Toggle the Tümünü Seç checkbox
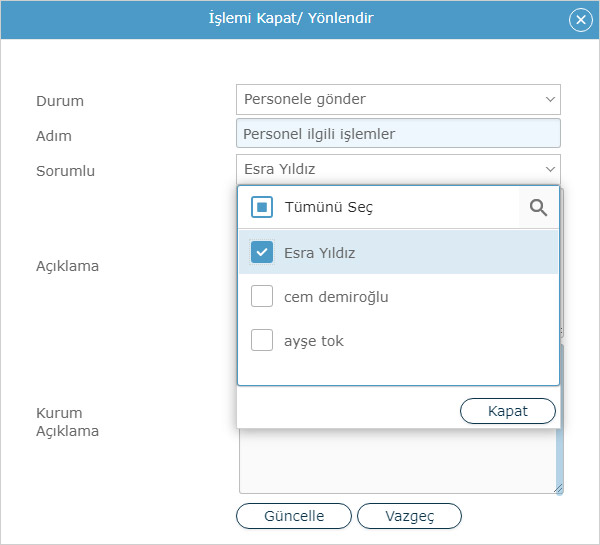 tap(262, 207)
